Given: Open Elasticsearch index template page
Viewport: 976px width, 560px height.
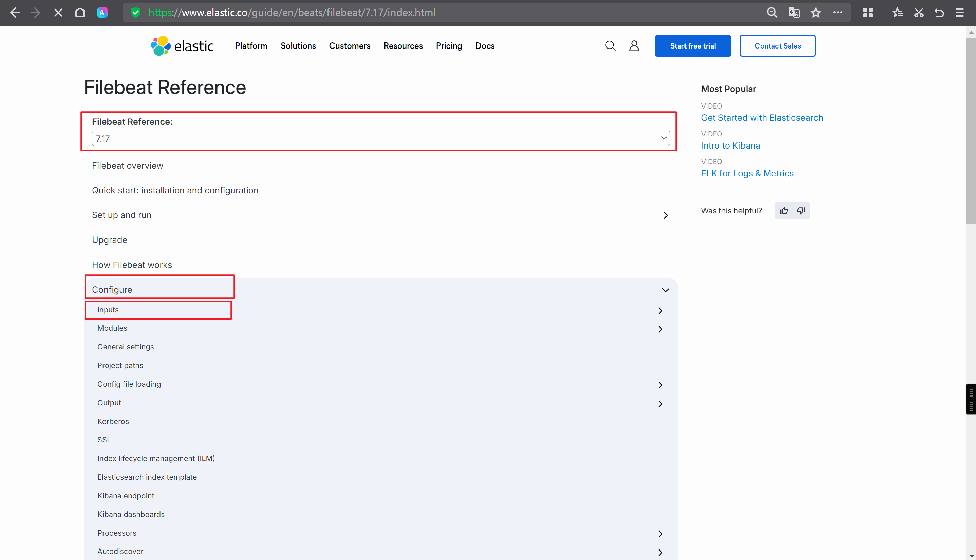Looking at the screenshot, I should click(x=147, y=477).
